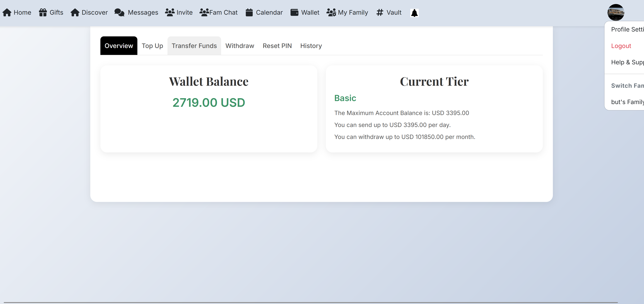Click the Invite people icon

[170, 12]
